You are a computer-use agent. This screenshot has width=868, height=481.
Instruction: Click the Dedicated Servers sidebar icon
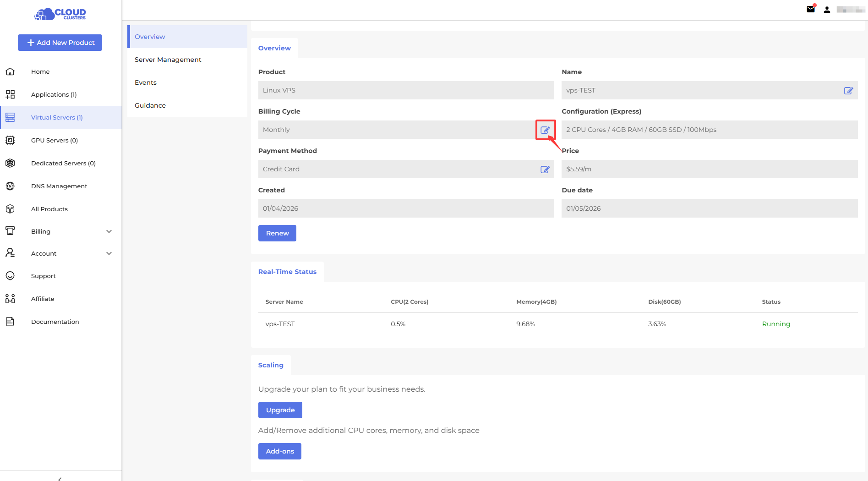[x=10, y=163]
